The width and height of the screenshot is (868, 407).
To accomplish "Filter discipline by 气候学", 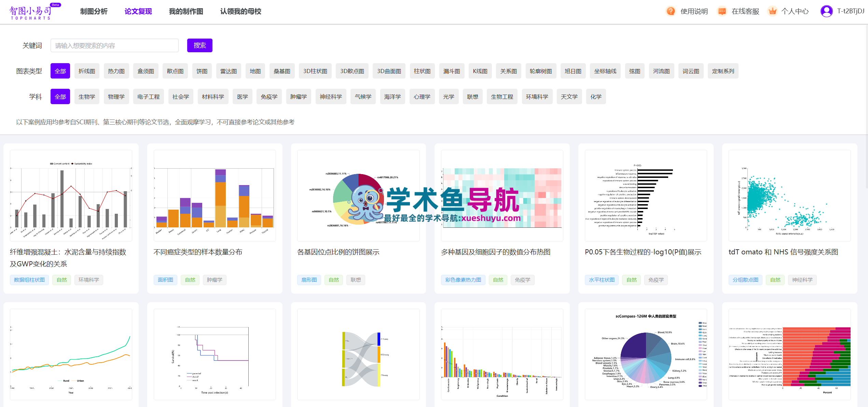I will pos(363,97).
